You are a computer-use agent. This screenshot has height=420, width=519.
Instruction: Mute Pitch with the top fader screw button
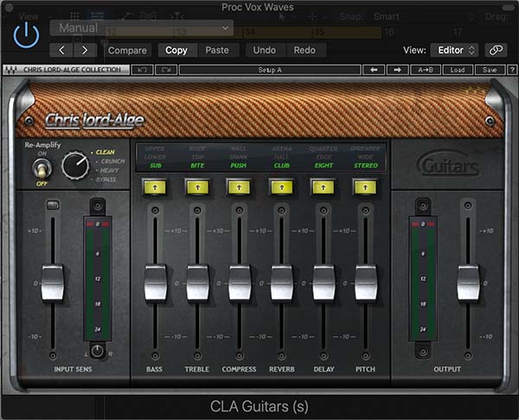366,210
